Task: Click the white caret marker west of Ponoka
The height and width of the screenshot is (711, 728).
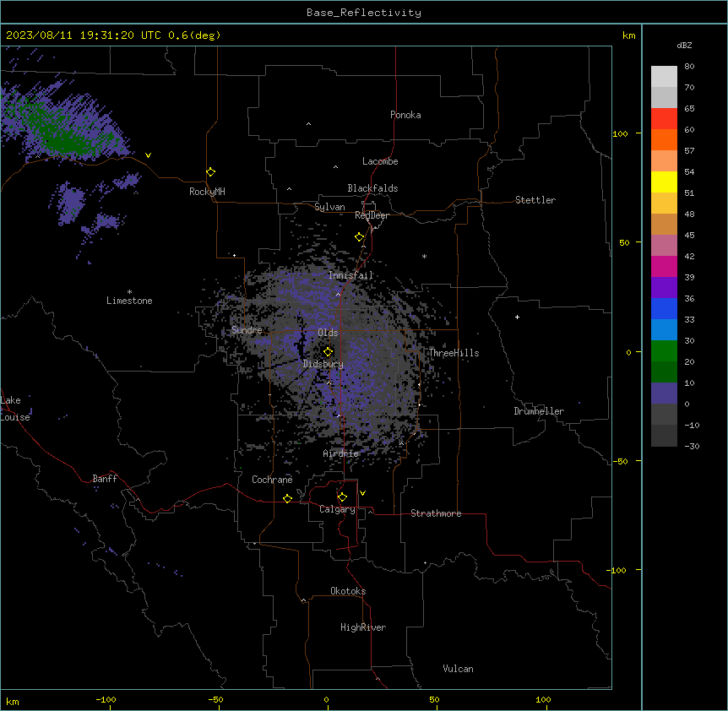Action: (x=308, y=124)
